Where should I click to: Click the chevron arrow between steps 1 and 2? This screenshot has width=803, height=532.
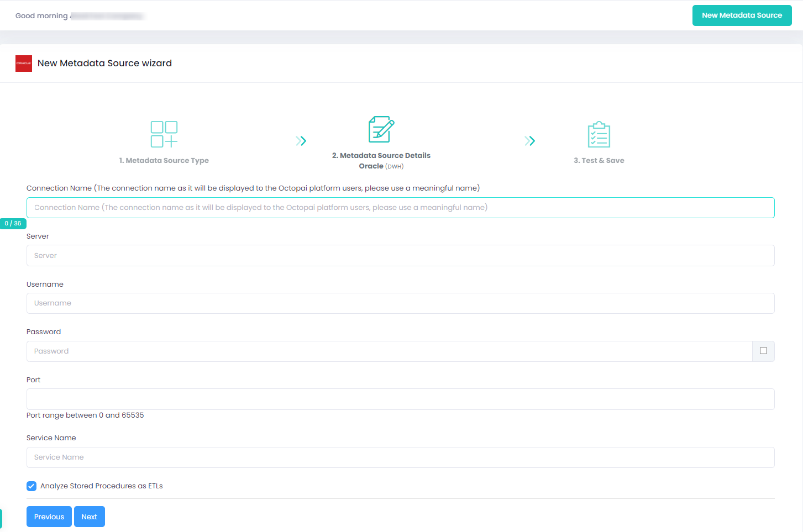click(301, 141)
